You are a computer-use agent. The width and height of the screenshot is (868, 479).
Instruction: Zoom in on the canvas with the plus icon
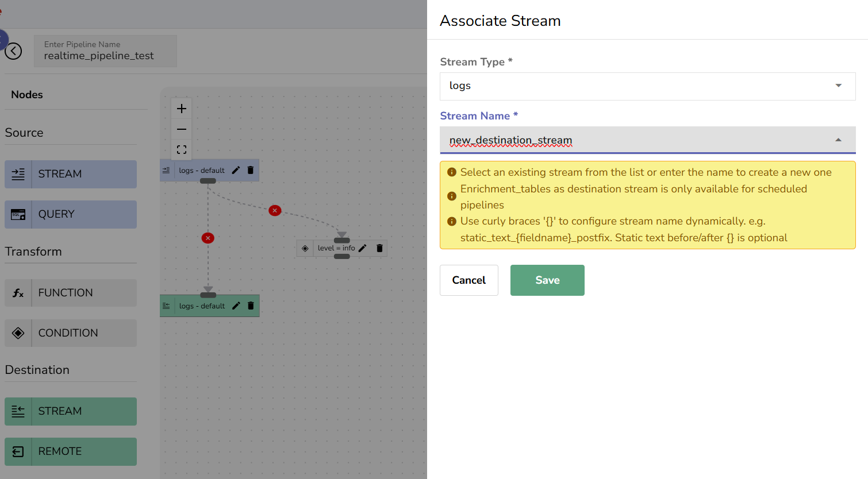click(x=182, y=109)
